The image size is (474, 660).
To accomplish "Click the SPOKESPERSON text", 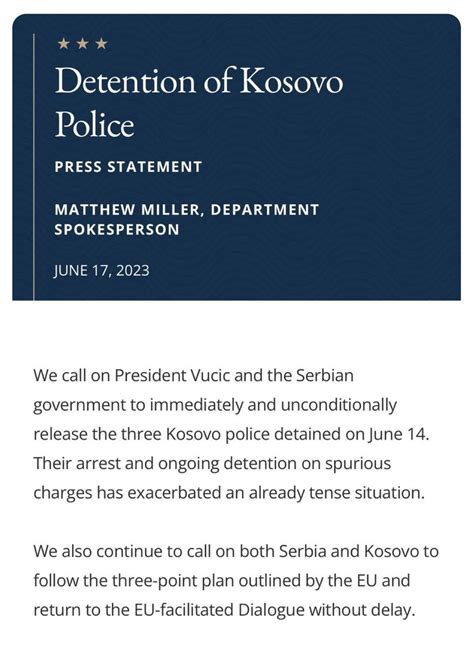I will [117, 229].
